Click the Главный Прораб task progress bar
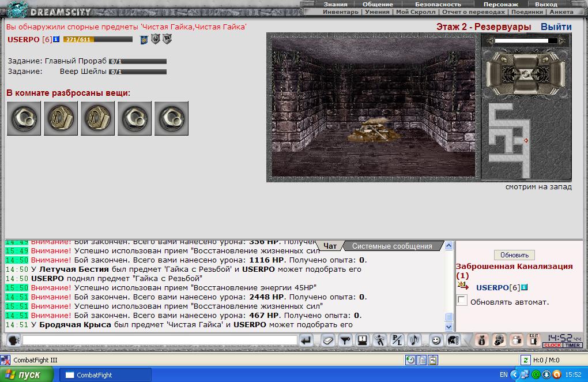The height and width of the screenshot is (382, 588). [x=138, y=61]
